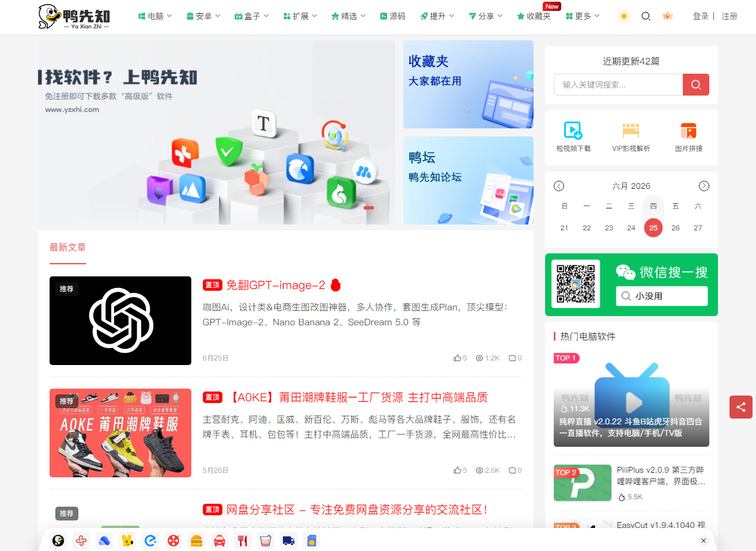Viewport: 756px width, 551px height.
Task: Click the 微信搜一搜 QR code
Action: [576, 284]
